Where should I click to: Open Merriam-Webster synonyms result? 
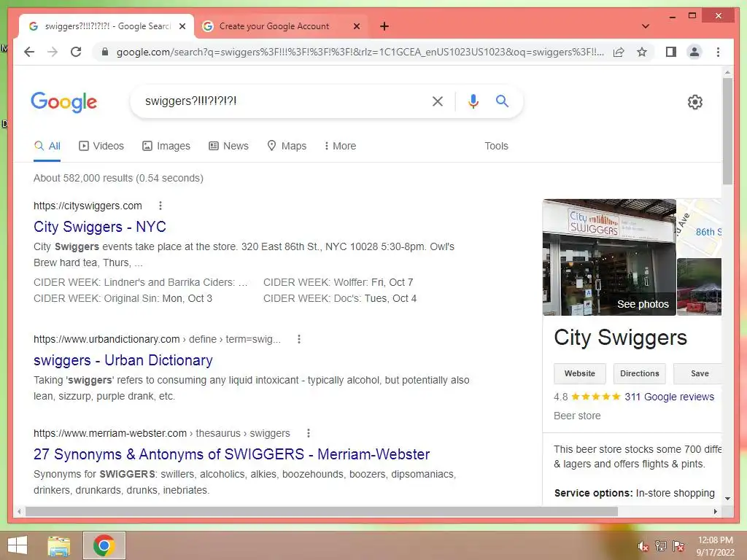click(231, 454)
